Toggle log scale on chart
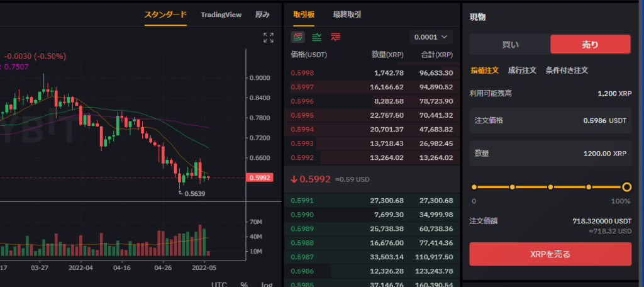The image size is (644, 287). (x=267, y=284)
